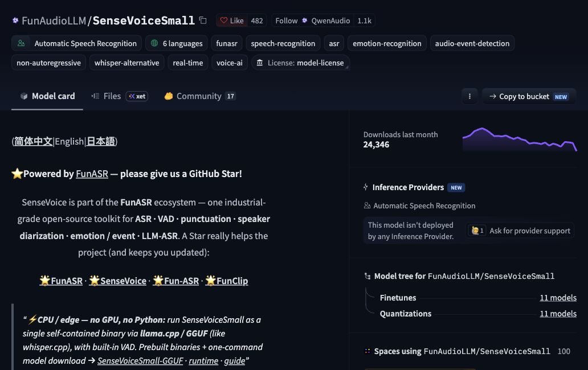Select the whisper-alternative tag
The height and width of the screenshot is (370, 588).
click(x=126, y=63)
